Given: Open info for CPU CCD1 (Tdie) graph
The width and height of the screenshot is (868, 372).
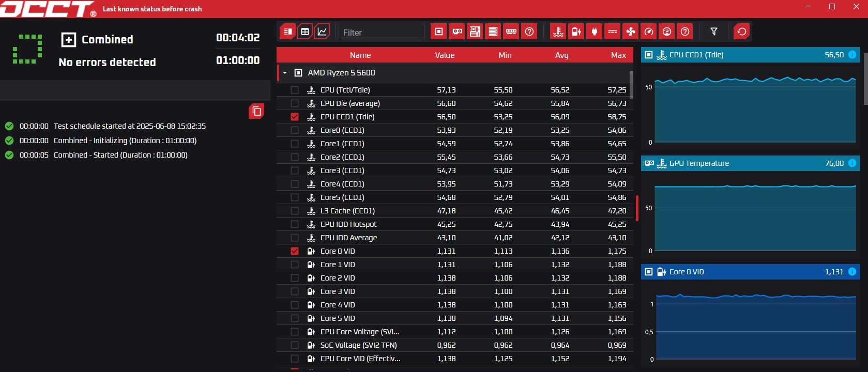Looking at the screenshot, I should click(852, 55).
